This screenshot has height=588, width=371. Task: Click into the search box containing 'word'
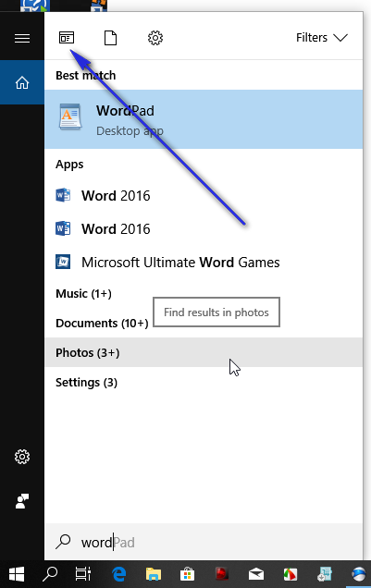point(204,543)
